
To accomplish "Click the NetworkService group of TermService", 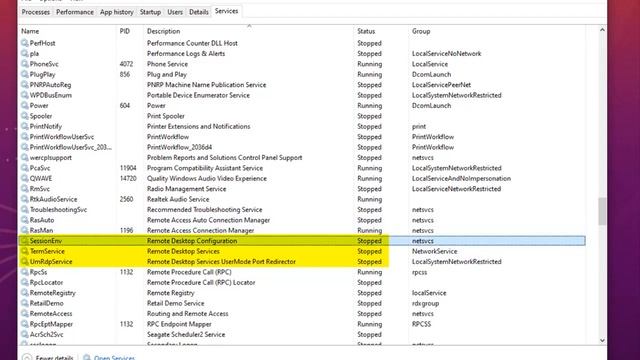I will [434, 251].
